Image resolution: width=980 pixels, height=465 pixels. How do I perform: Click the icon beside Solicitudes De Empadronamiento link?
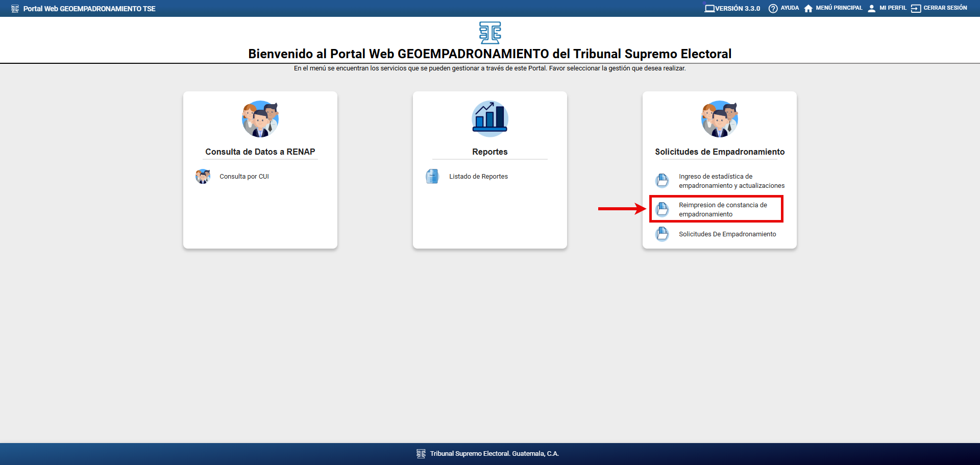(663, 234)
